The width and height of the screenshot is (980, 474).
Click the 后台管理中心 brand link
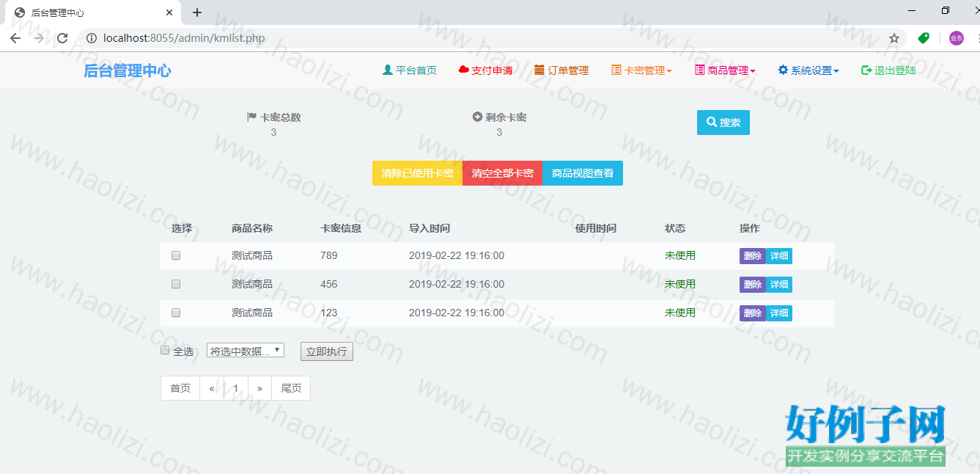tap(128, 70)
